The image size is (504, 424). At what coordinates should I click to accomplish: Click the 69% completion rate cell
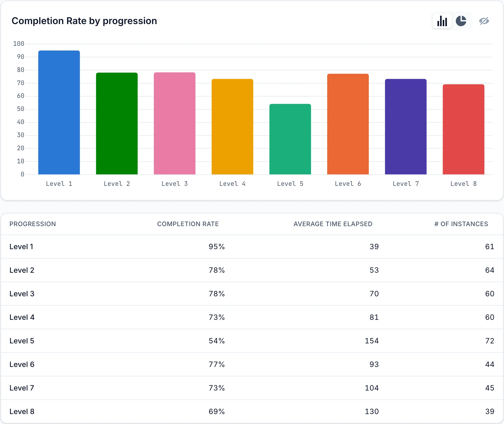click(217, 411)
